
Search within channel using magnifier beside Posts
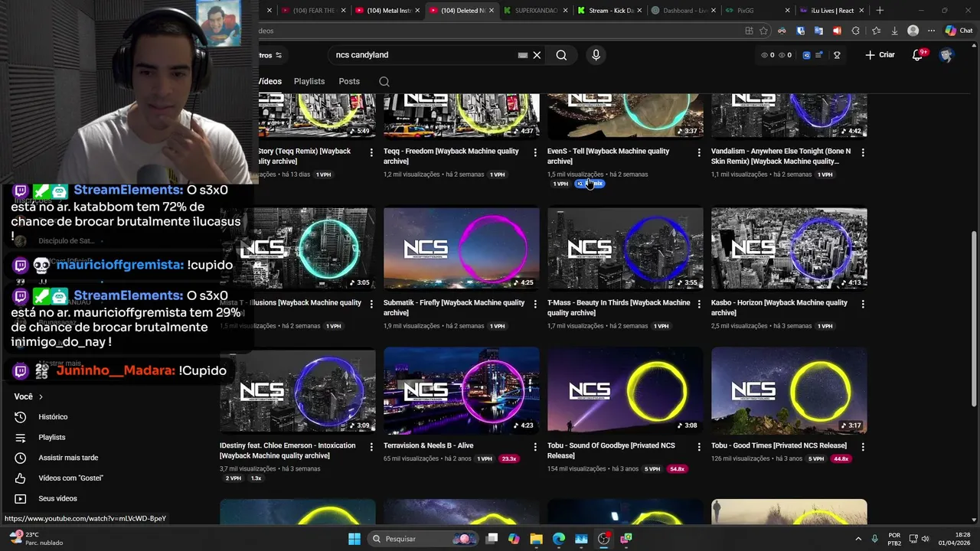click(384, 81)
